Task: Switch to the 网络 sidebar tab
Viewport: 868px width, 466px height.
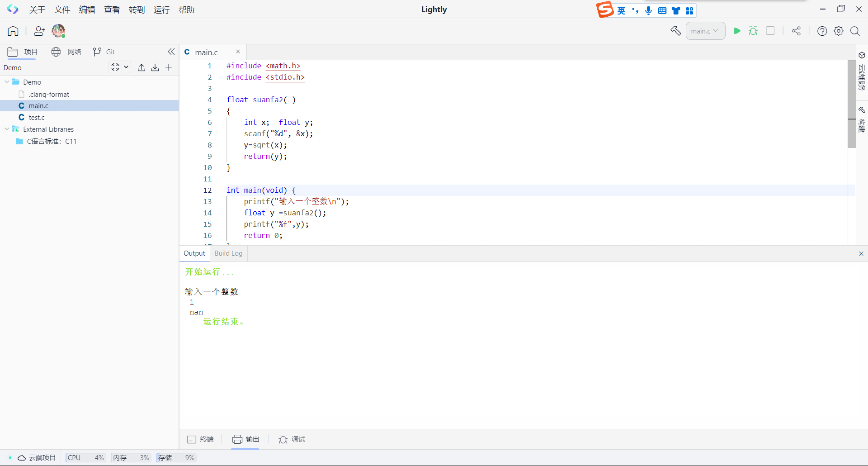Action: [x=66, y=52]
